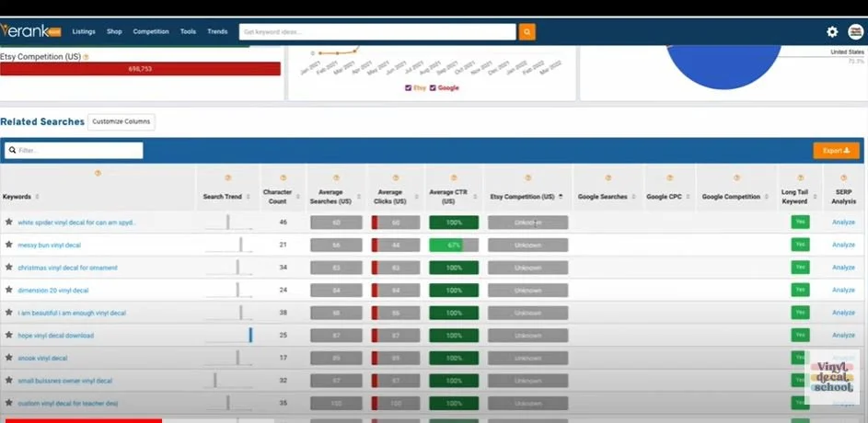Analyze 'messy bun vinyl decal' SERP
Image resolution: width=868 pixels, height=423 pixels.
point(843,245)
